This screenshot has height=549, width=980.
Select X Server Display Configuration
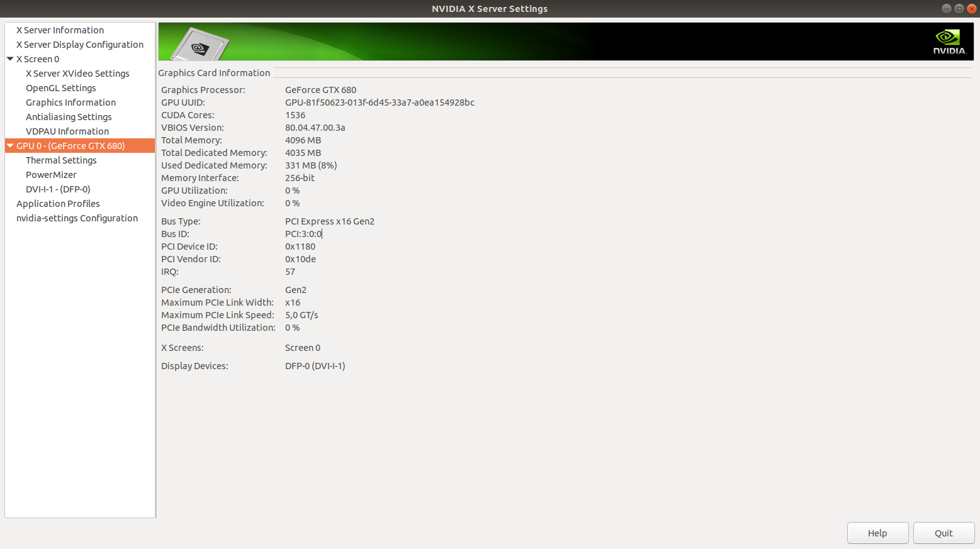(79, 44)
